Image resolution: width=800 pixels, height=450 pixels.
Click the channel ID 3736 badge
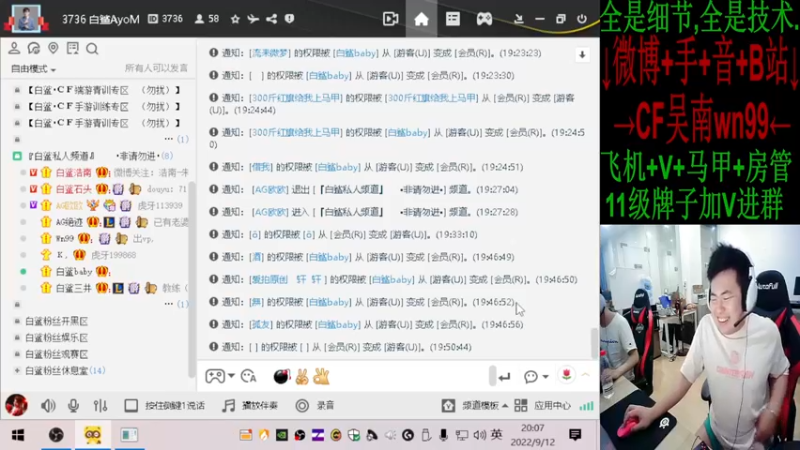[165, 19]
